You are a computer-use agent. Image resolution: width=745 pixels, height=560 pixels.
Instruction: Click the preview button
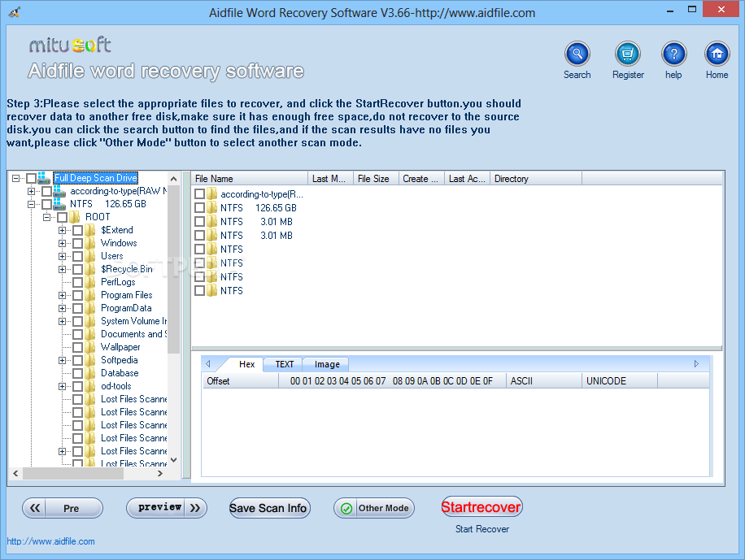pos(166,508)
